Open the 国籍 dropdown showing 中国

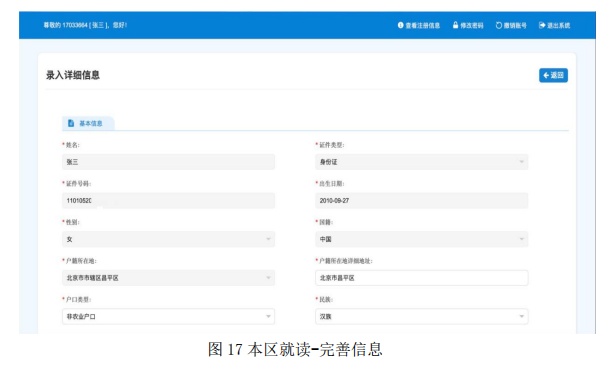tap(422, 239)
